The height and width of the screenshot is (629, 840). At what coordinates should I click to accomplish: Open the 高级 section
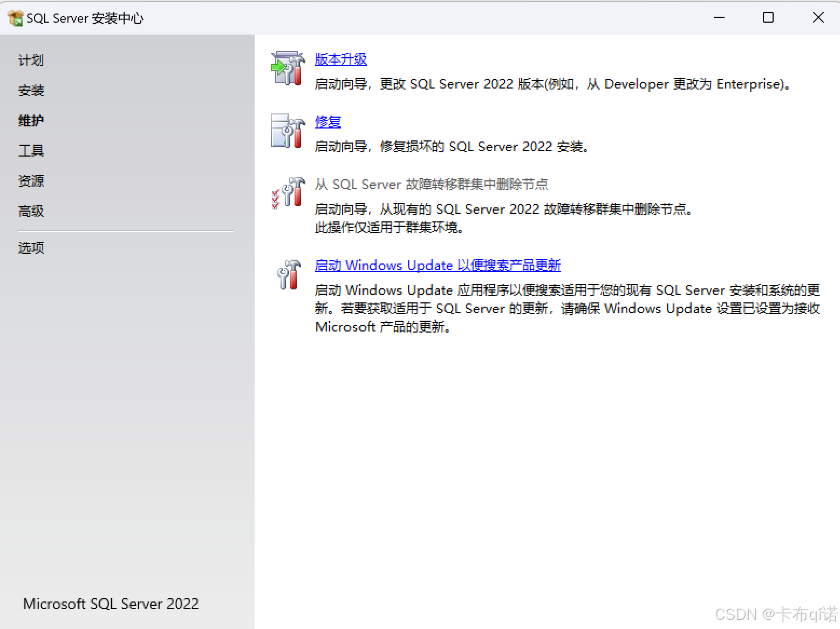31,211
